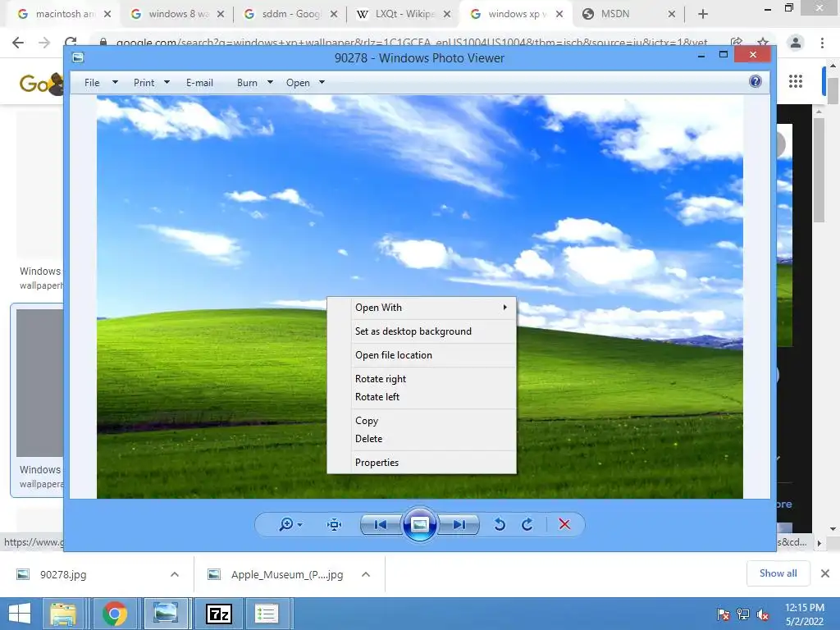Click the Action Center flag icon
Screen dimensions: 840x630
pos(724,614)
